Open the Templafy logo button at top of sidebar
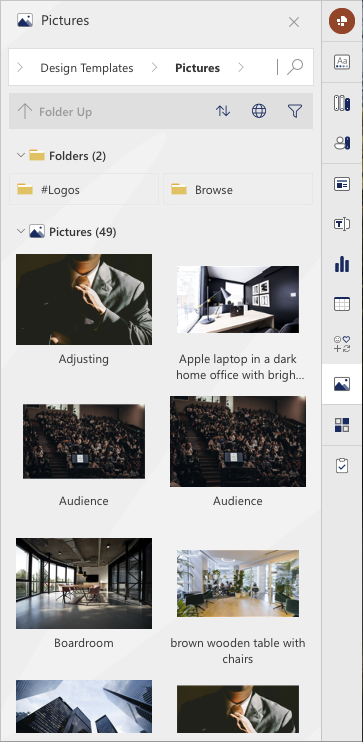This screenshot has height=742, width=363. [342, 21]
